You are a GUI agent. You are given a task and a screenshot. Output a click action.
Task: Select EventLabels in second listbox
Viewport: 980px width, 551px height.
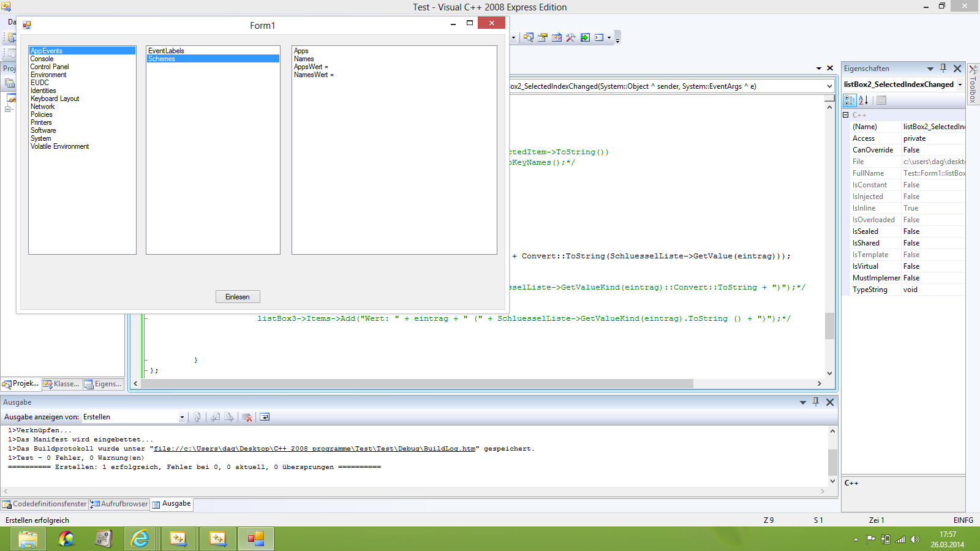pyautogui.click(x=213, y=51)
